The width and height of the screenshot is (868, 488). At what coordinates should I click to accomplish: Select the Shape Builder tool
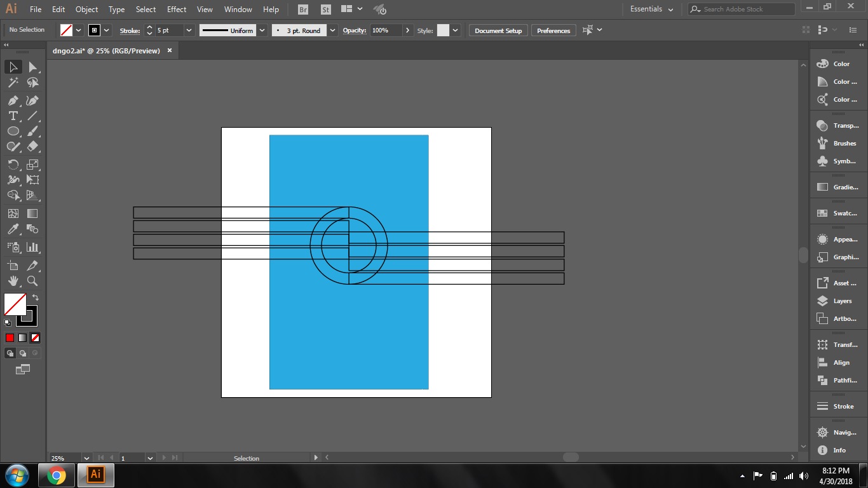pos(13,195)
